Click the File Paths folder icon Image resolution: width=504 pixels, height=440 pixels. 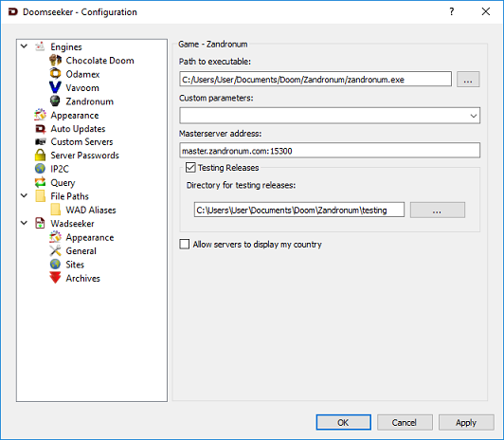[40, 196]
